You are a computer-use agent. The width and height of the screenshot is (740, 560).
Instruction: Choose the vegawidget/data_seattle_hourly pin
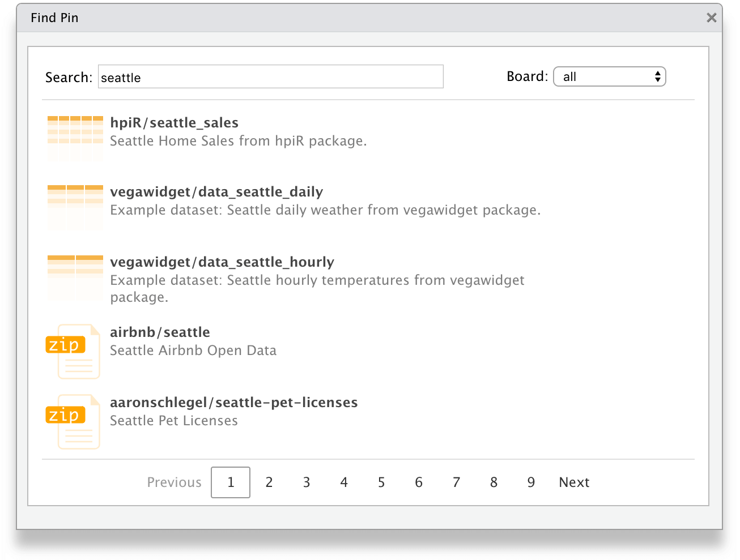[x=222, y=262]
